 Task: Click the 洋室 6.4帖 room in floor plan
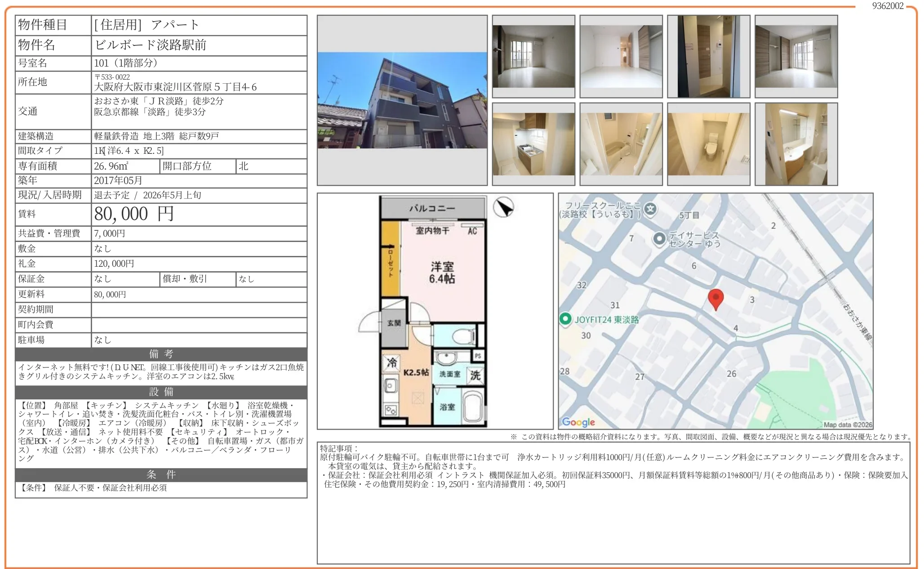[x=442, y=273]
